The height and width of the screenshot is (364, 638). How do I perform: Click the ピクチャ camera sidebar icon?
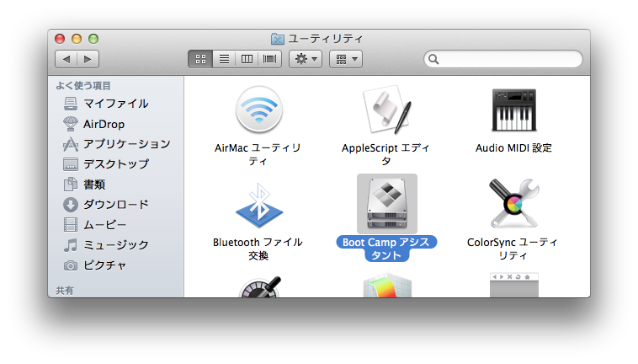(x=70, y=266)
